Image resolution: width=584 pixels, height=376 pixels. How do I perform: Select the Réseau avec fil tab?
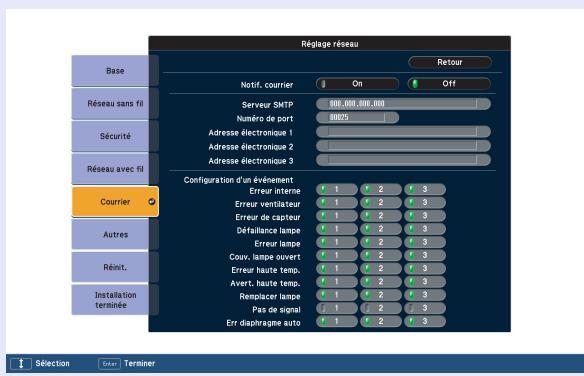115,169
